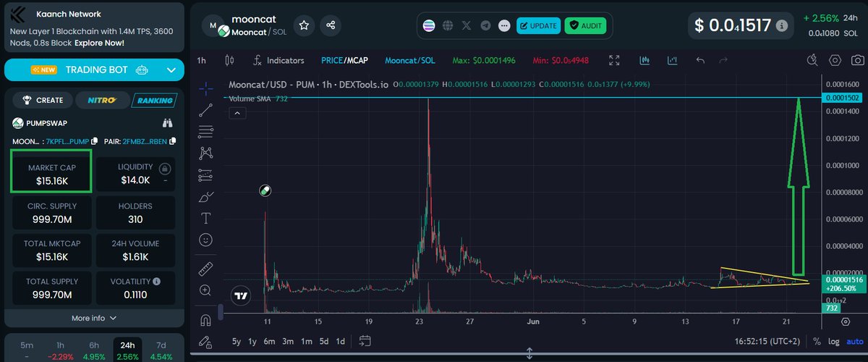The height and width of the screenshot is (362, 868).
Task: Toggle the volume bars chart icon
Action: pyautogui.click(x=672, y=61)
